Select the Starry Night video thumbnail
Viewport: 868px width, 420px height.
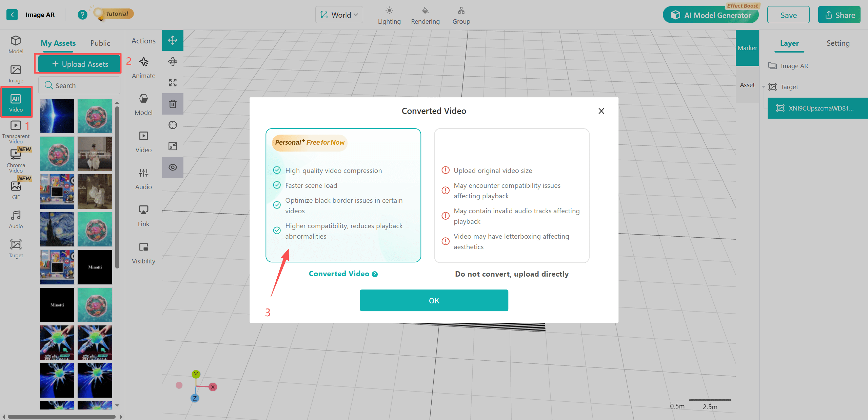coord(57,229)
